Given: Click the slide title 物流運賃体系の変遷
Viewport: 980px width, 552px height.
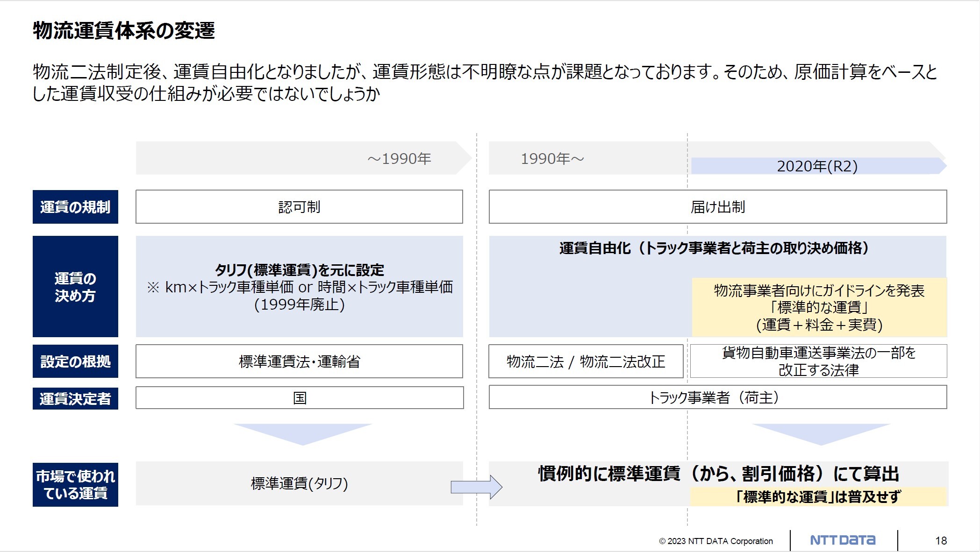Looking at the screenshot, I should coord(124,31).
